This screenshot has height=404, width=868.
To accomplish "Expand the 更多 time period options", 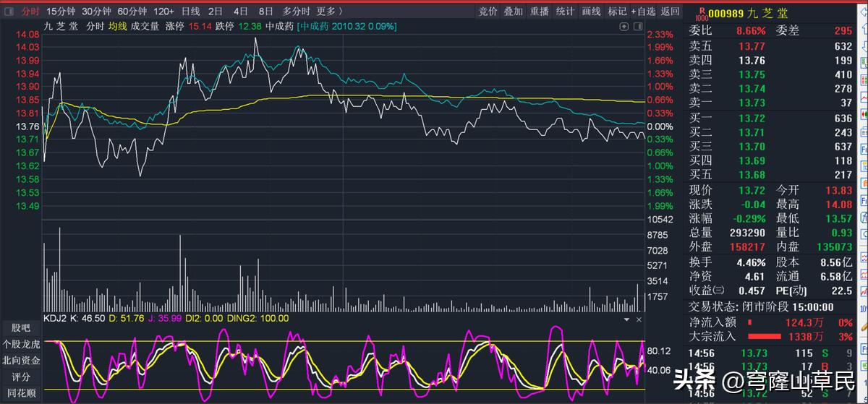I will [330, 12].
